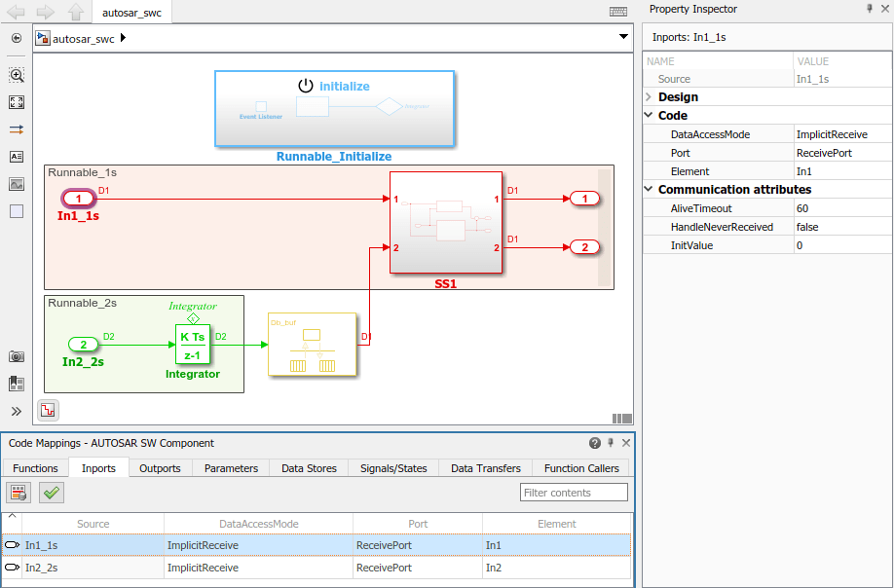Open the Parameters tab
The width and height of the screenshot is (894, 588).
(x=231, y=468)
